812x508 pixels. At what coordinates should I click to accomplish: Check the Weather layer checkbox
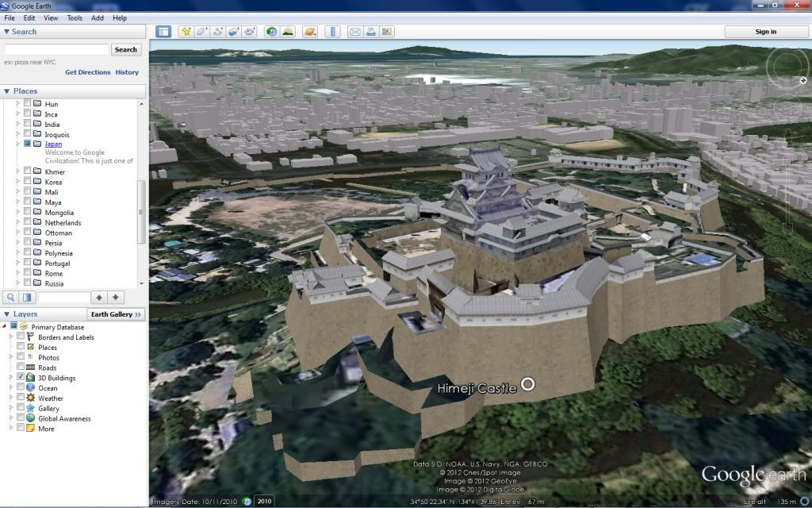click(21, 398)
